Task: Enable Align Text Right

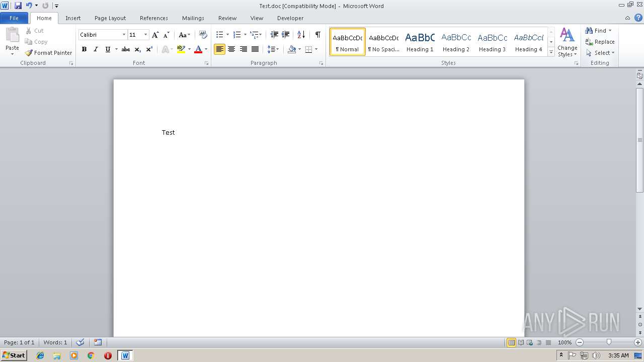Action: pos(243,49)
